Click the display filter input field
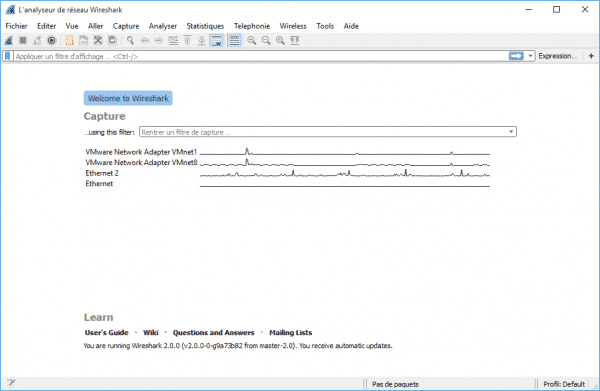The image size is (600, 391). (261, 56)
